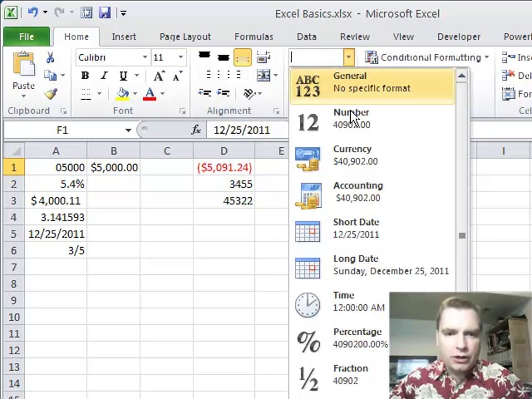Screen dimensions: 532x399
Task: Click the Insert Function fx icon
Action: (x=196, y=130)
